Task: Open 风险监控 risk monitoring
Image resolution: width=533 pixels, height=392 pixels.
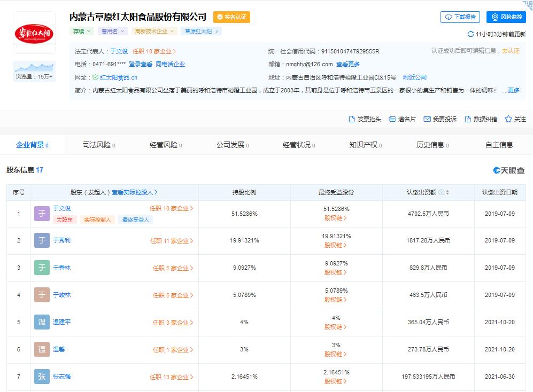Action: (506, 17)
